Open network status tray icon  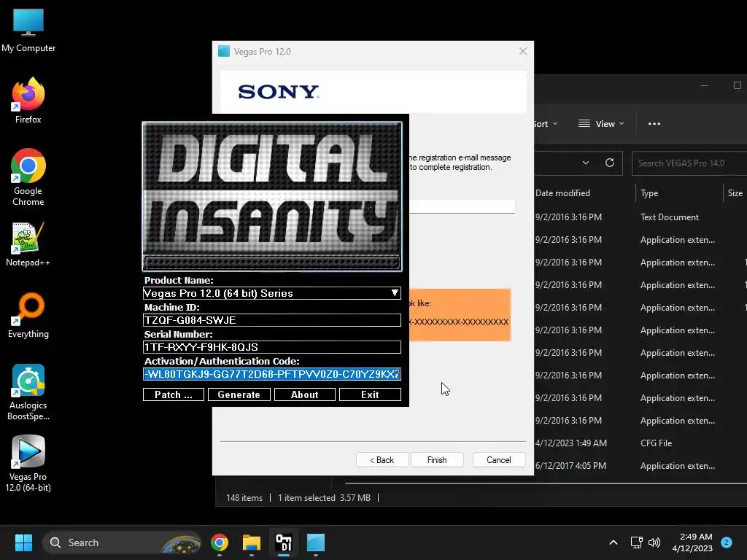coord(636,542)
